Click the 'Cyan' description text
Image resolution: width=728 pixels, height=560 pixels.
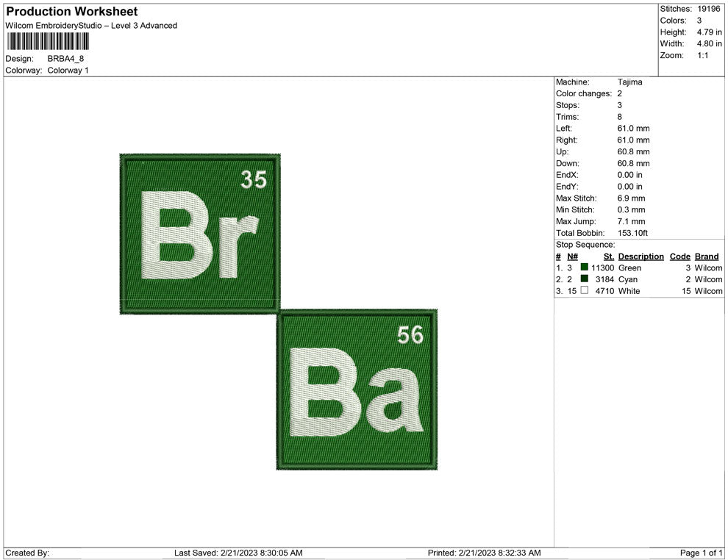click(x=628, y=279)
